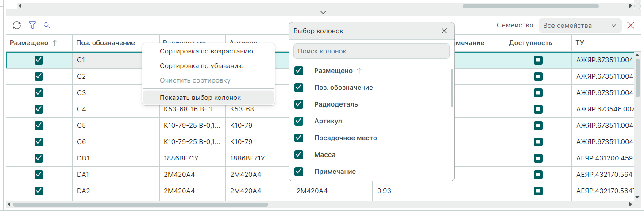
Task: Open the Все семейства dropdown
Action: (x=579, y=26)
